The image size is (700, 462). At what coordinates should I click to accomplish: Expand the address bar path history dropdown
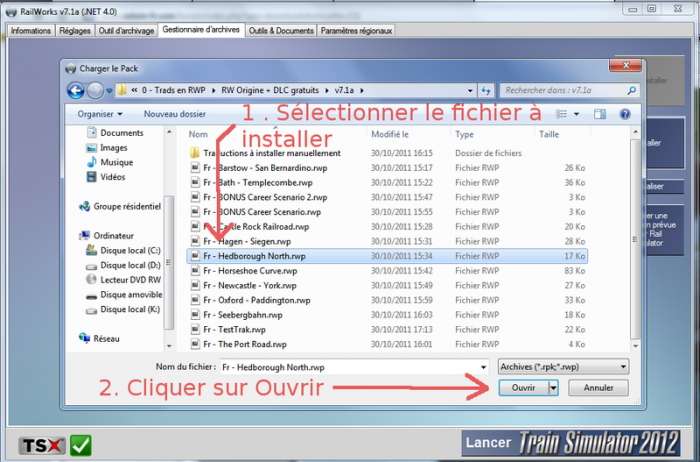470,91
